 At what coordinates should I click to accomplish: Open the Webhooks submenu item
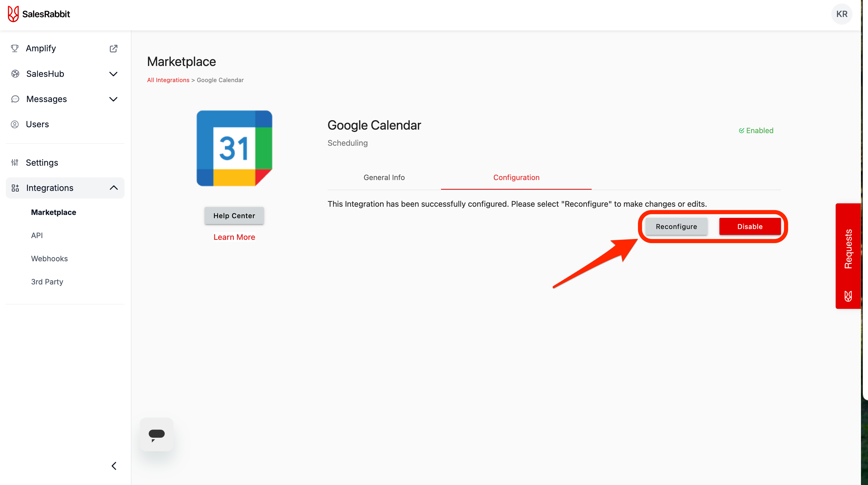(x=49, y=258)
